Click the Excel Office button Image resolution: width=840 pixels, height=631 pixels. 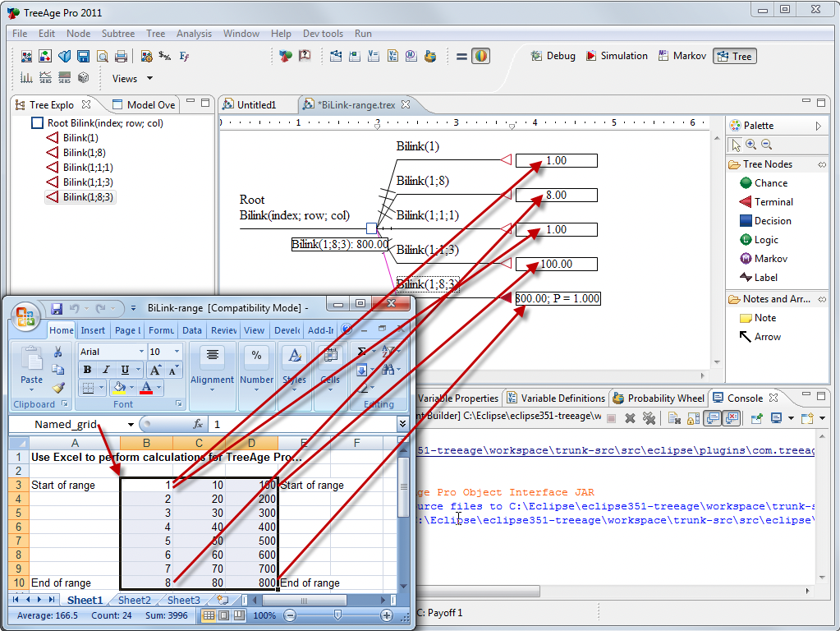tap(25, 315)
